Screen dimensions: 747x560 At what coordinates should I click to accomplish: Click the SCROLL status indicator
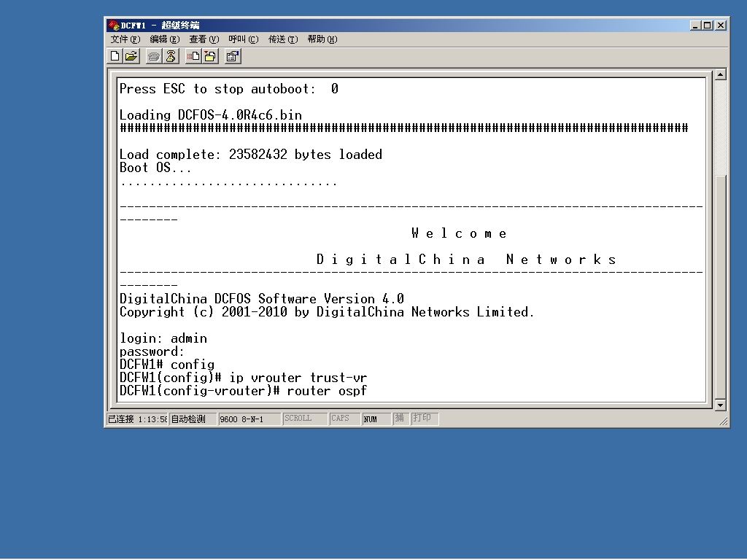305,419
